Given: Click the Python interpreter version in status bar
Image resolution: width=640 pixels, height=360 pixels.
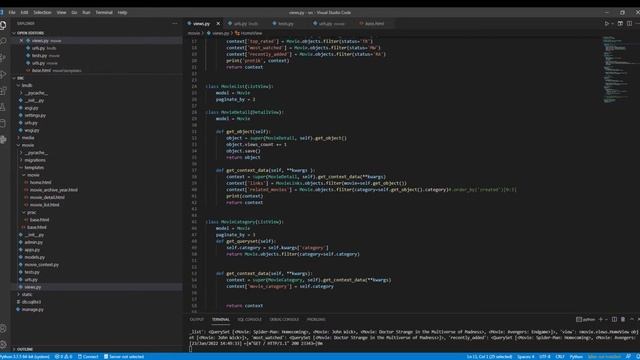Looking at the screenshot, I should pos(25,357).
